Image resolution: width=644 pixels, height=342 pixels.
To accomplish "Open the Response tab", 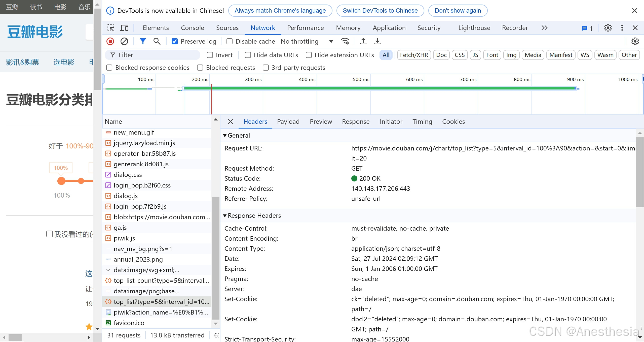I will 356,122.
